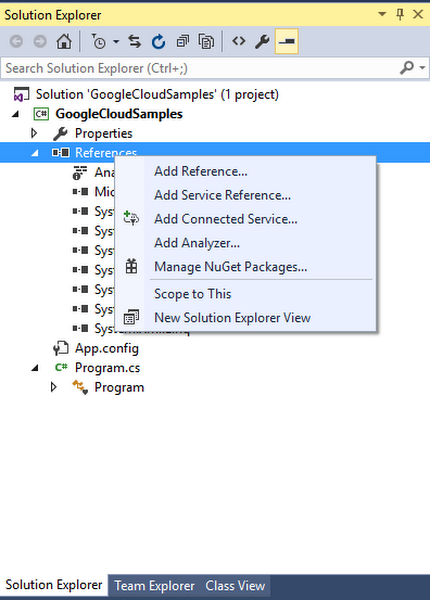The image size is (430, 600).
Task: Select the 'Mic' reference item
Action: [x=104, y=191]
